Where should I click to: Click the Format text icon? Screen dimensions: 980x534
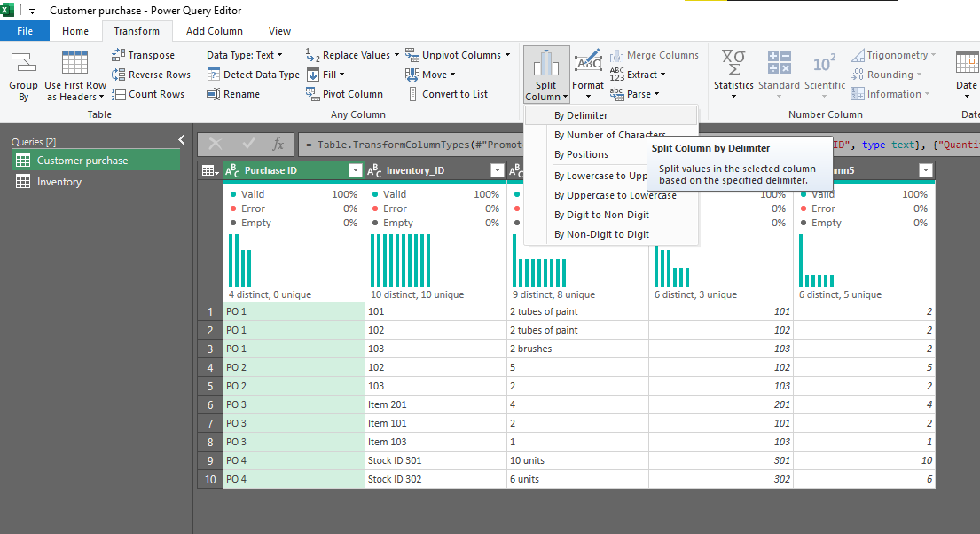(x=588, y=62)
